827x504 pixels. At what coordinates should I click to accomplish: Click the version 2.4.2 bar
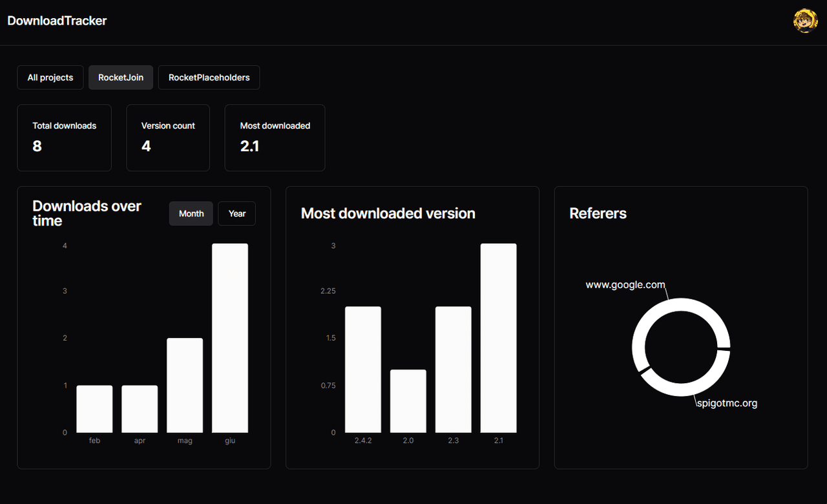pos(362,370)
